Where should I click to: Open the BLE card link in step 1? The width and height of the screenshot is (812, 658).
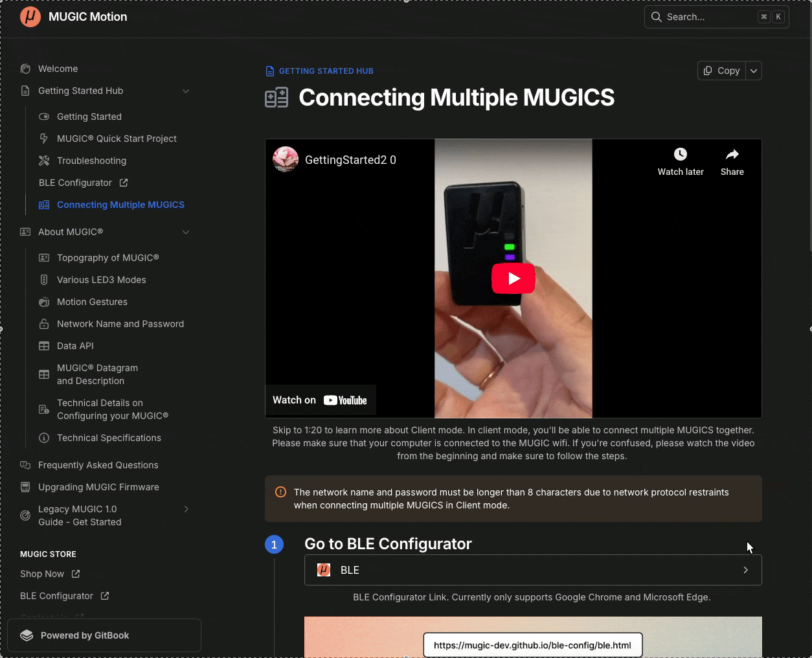(532, 570)
